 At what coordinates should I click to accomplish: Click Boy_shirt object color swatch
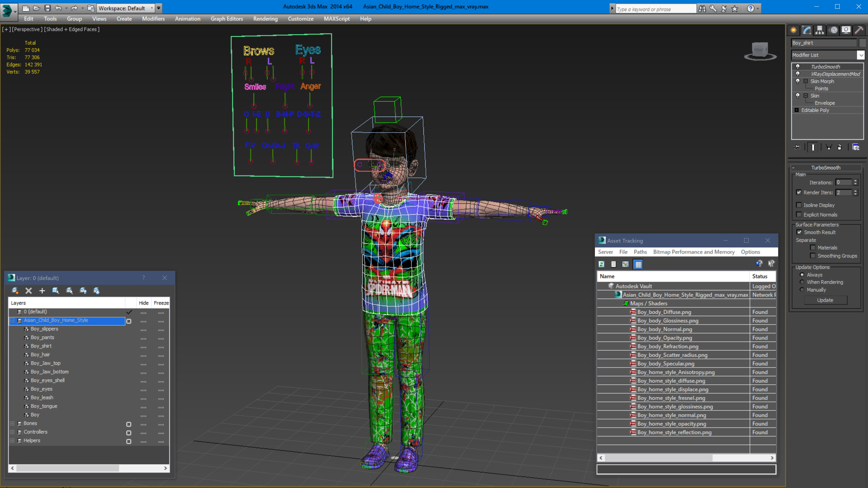(863, 43)
